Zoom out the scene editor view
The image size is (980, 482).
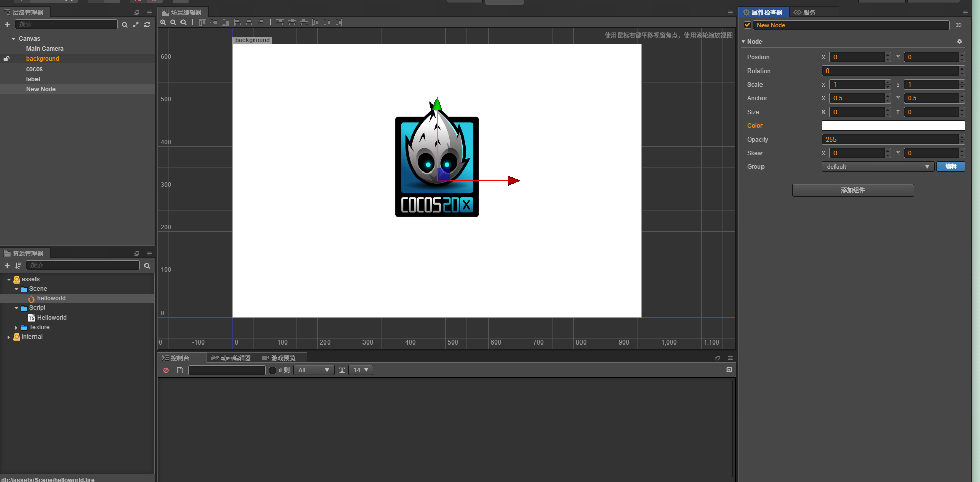[x=173, y=22]
